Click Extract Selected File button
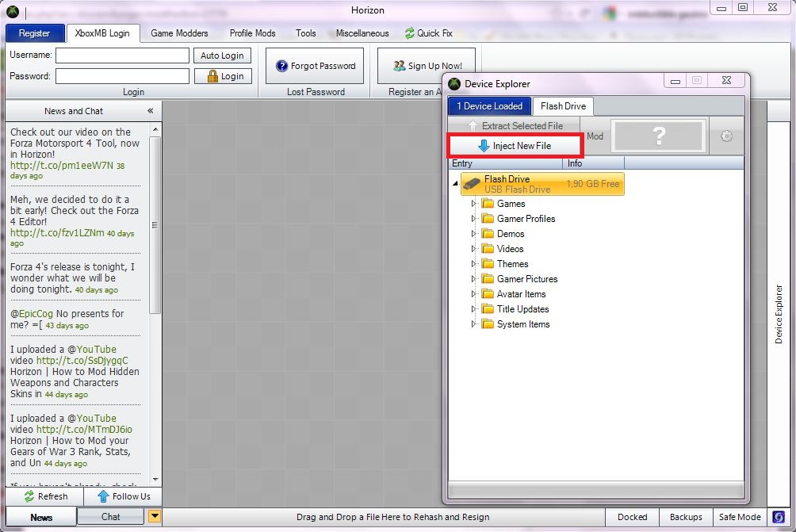The height and width of the screenshot is (532, 796). pyautogui.click(x=515, y=125)
